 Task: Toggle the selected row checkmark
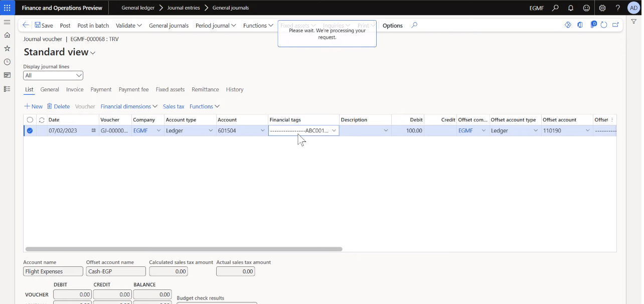click(x=30, y=130)
